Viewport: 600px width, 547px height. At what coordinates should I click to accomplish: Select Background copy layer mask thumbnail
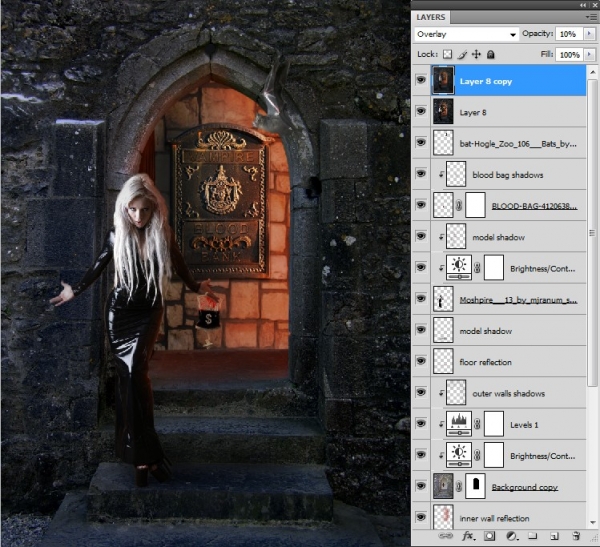pos(476,486)
